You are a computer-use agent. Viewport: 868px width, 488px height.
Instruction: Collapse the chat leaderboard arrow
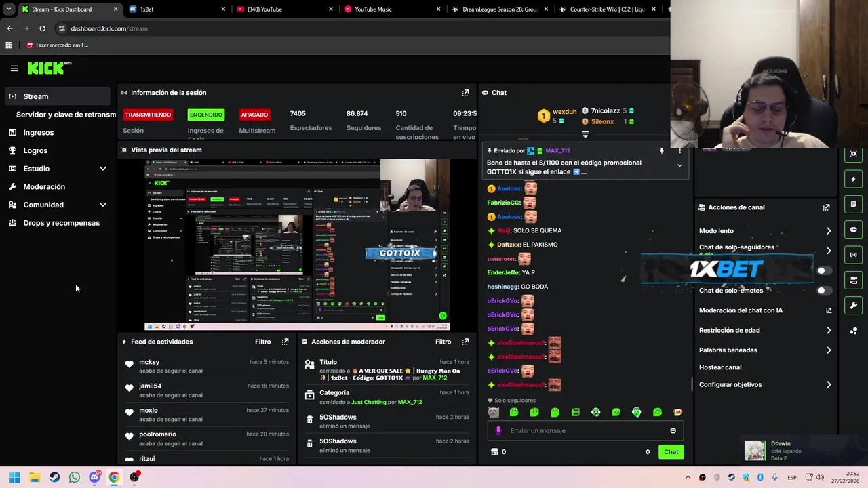pos(585,135)
